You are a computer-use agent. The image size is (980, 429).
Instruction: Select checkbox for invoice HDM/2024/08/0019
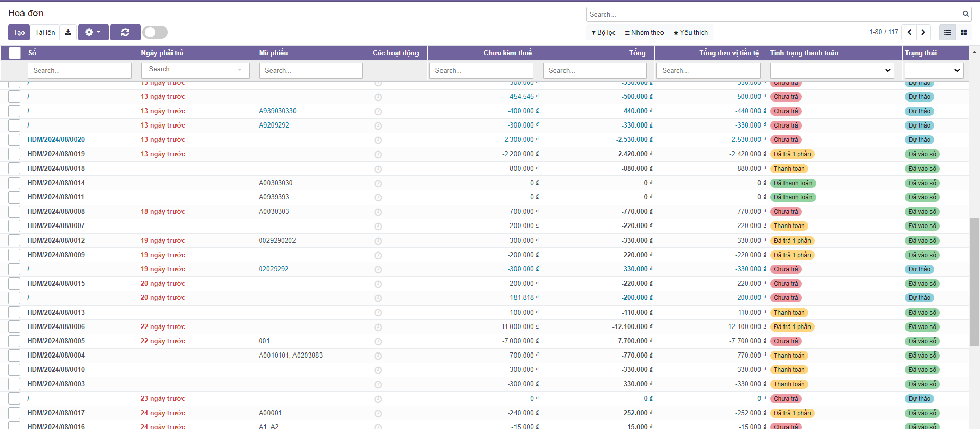[14, 154]
